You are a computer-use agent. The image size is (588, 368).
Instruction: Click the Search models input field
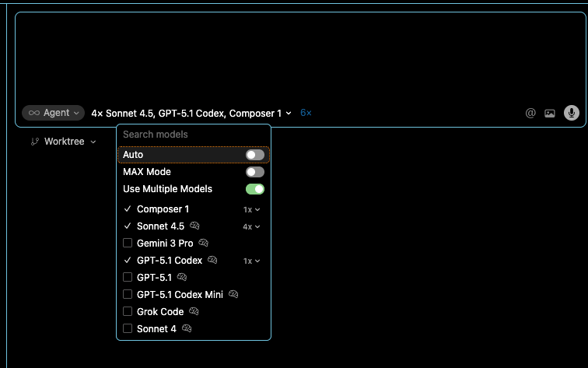193,135
